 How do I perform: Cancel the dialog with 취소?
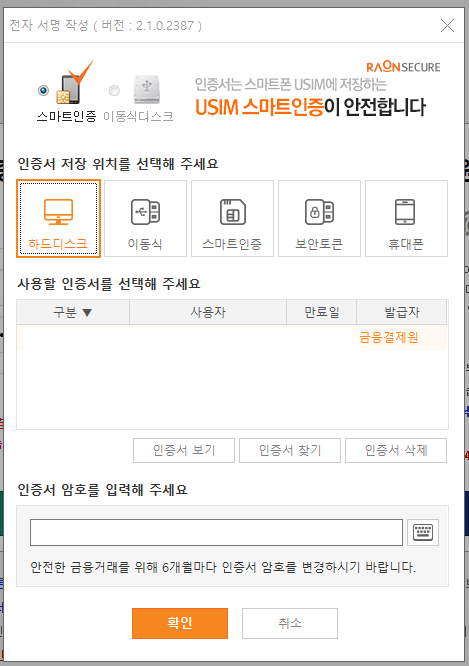pos(290,623)
